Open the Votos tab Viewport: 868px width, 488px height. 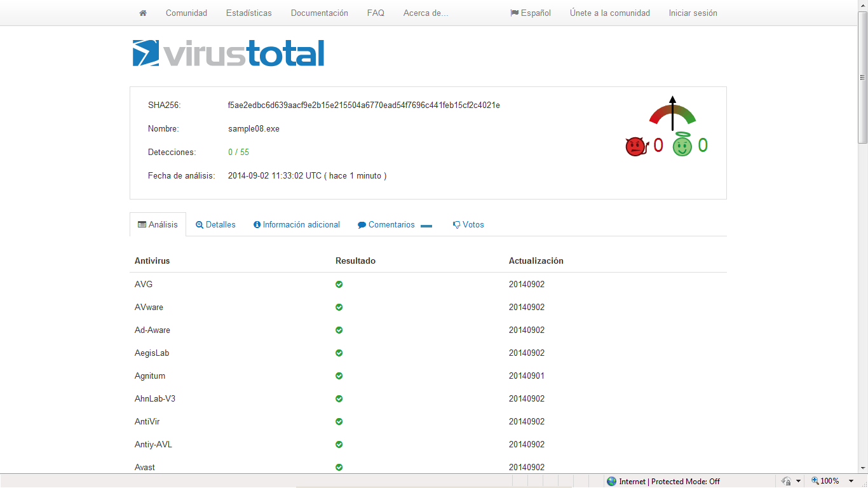point(468,224)
